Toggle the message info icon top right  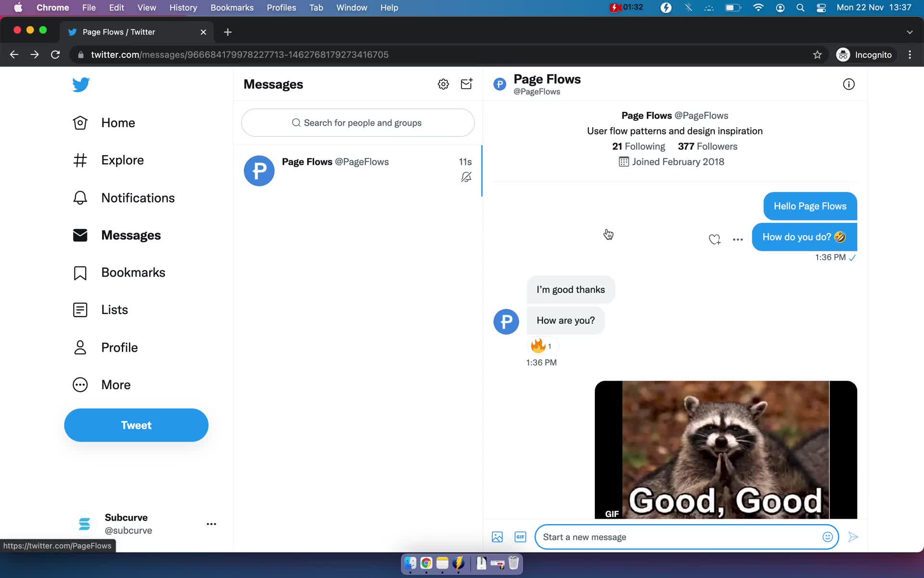coord(849,85)
